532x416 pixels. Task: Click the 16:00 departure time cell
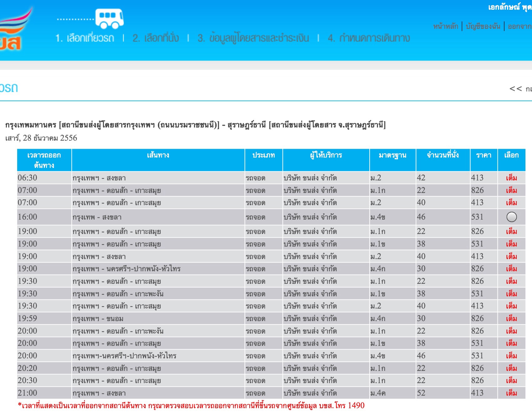click(x=44, y=217)
